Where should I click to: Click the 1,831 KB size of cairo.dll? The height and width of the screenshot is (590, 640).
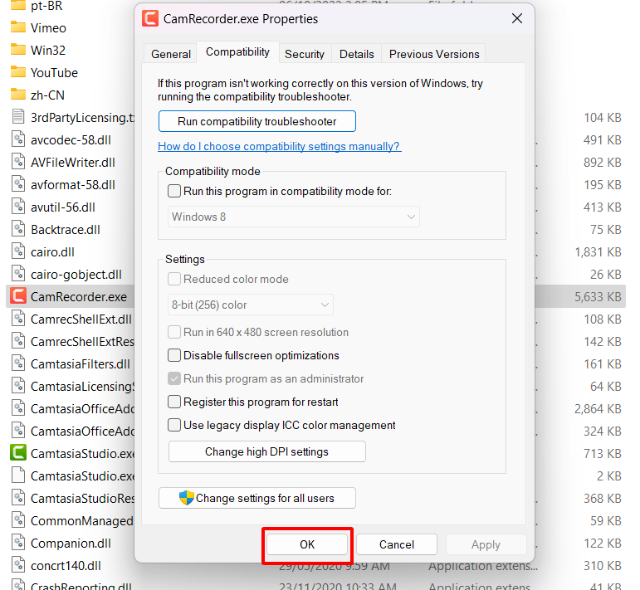point(598,252)
